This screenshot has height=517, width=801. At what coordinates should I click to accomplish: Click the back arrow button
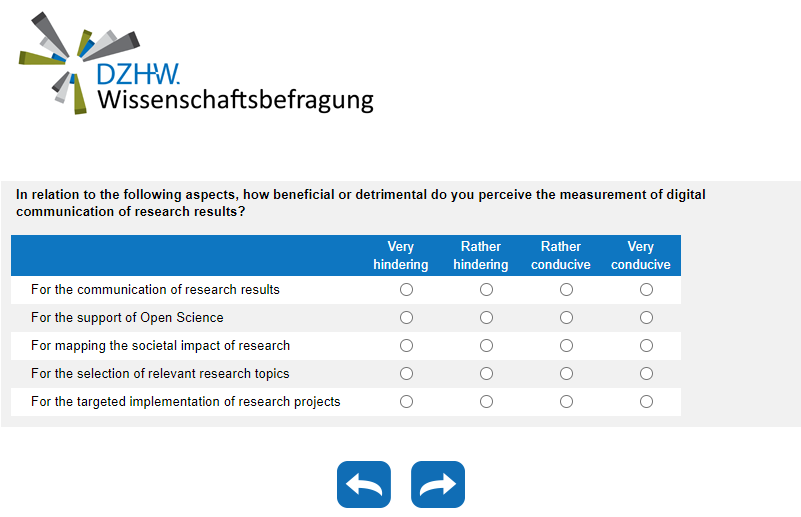[x=364, y=485]
